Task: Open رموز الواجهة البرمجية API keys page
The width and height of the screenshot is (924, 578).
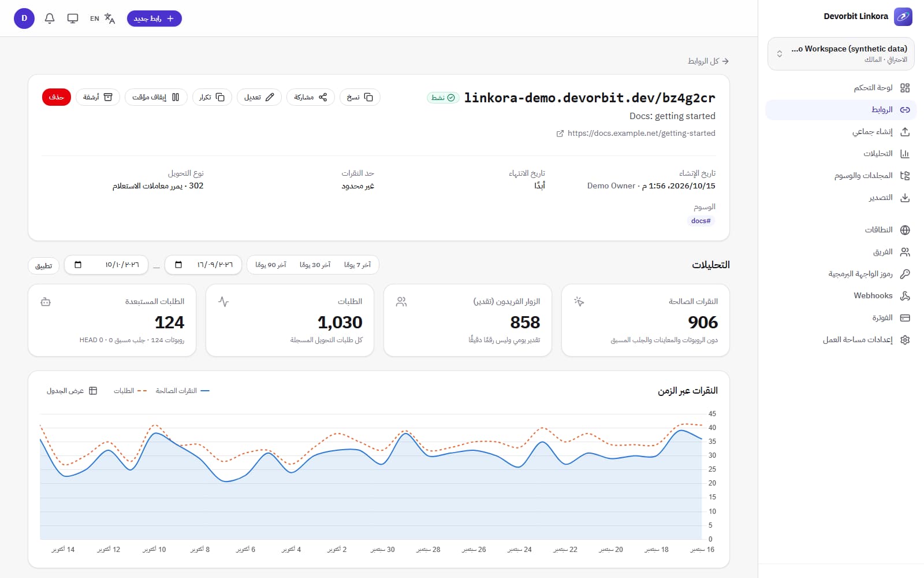Action: [841, 274]
